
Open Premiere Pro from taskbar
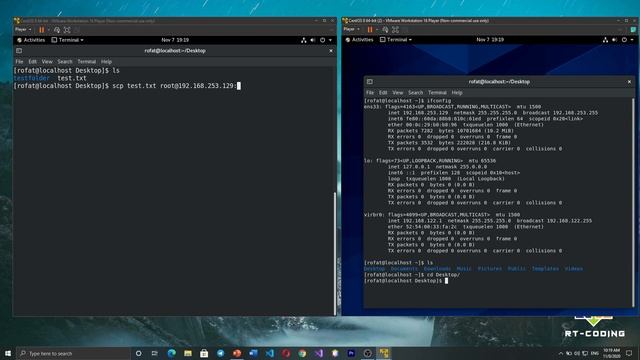click(x=351, y=353)
